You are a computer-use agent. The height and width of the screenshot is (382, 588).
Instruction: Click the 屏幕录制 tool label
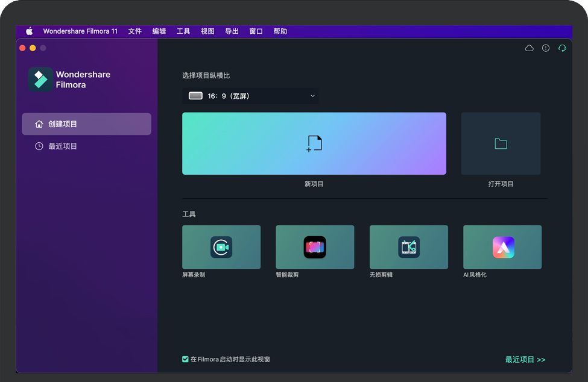tap(194, 275)
